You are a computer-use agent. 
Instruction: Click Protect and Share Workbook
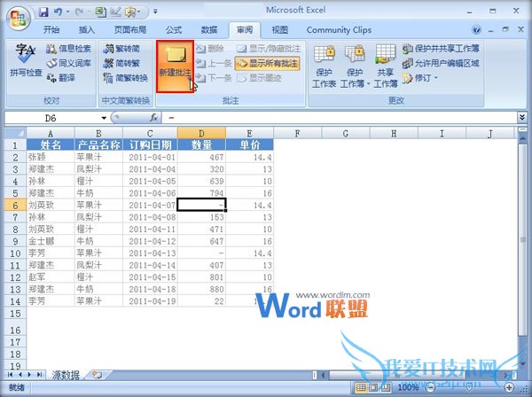pyautogui.click(x=441, y=49)
